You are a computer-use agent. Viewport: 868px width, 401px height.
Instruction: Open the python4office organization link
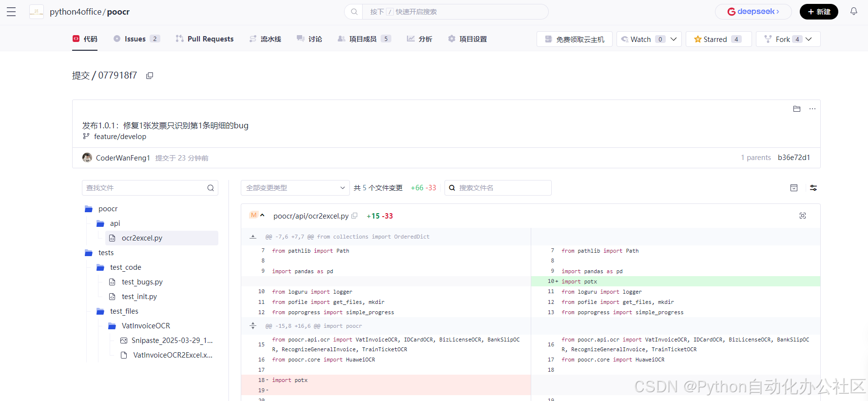pos(76,12)
